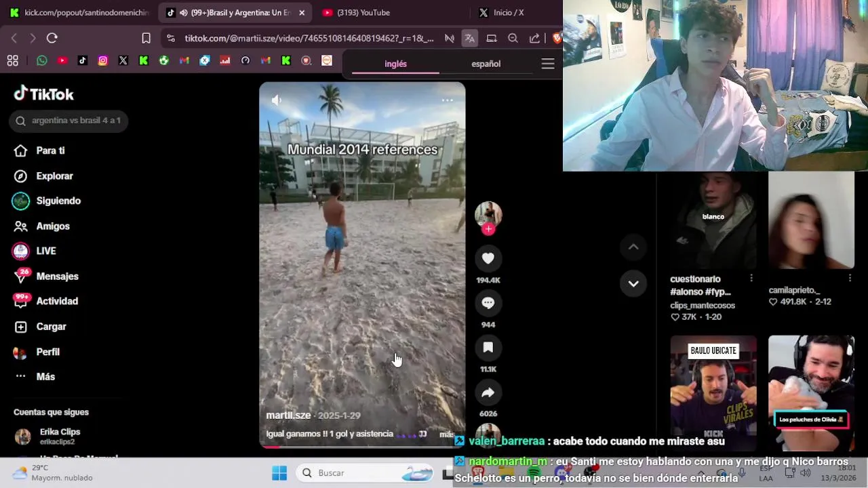Screen dimensions: 868x488
Task: Select inglés in the translate popup
Action: point(395,64)
